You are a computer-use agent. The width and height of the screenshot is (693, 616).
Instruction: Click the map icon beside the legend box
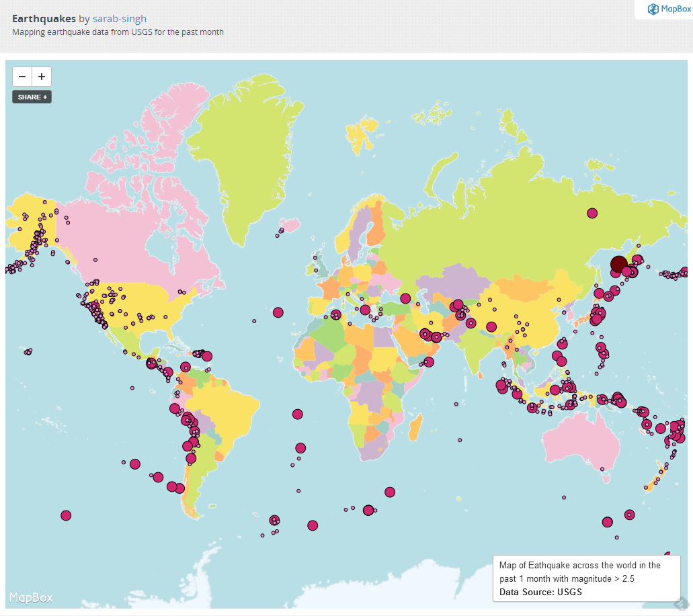[x=682, y=601]
